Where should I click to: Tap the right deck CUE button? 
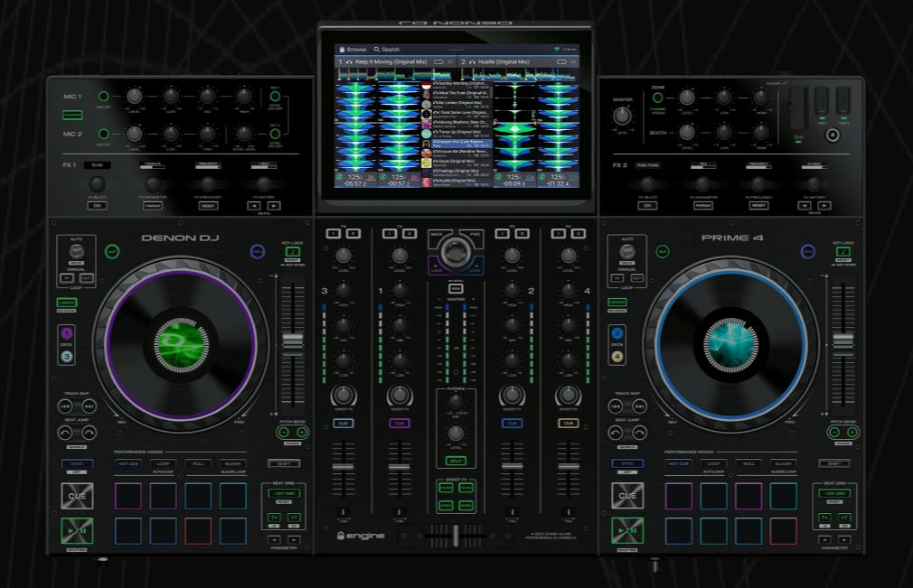point(627,496)
